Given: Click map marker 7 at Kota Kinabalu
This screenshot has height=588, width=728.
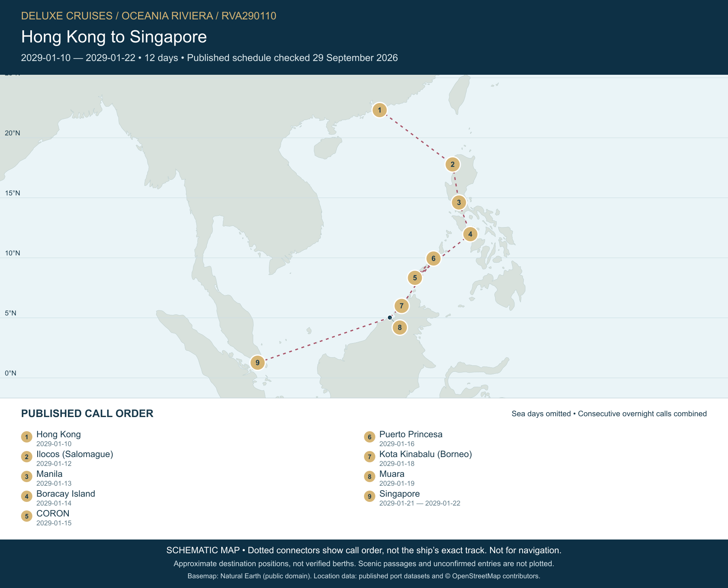Looking at the screenshot, I should (x=401, y=306).
